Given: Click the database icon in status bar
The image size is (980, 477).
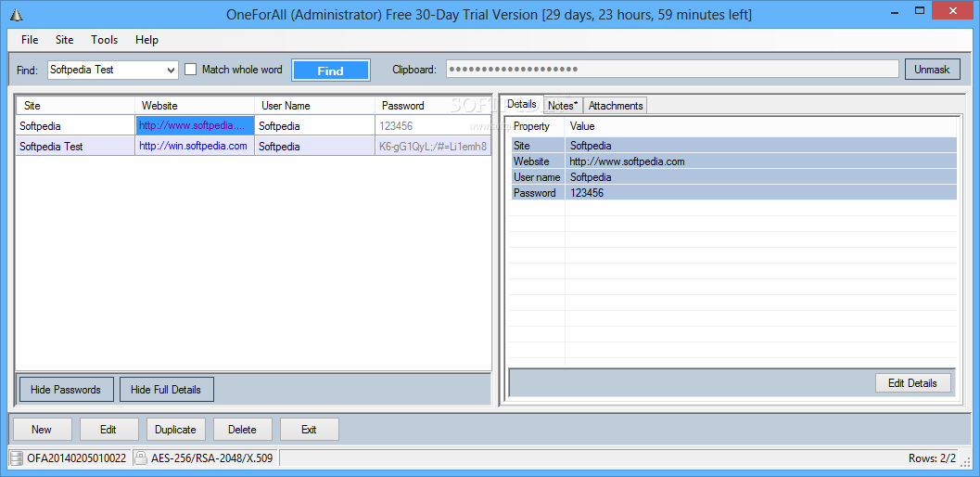Looking at the screenshot, I should [x=17, y=458].
